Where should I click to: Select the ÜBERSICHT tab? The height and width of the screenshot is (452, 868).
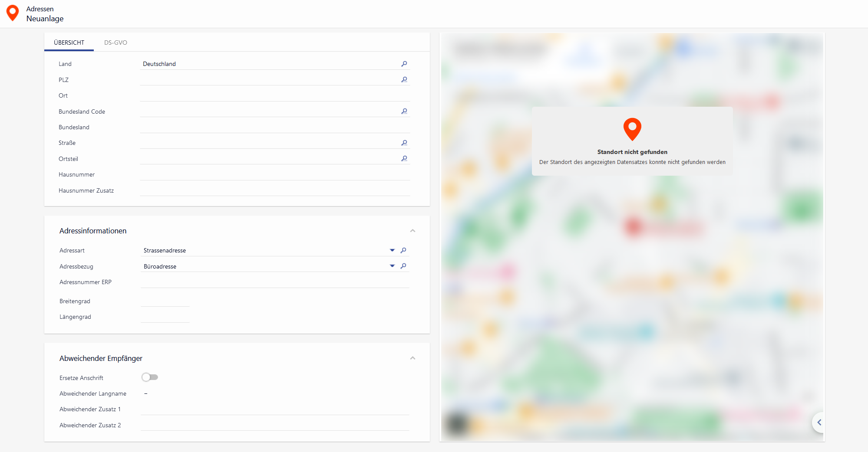[x=69, y=43]
